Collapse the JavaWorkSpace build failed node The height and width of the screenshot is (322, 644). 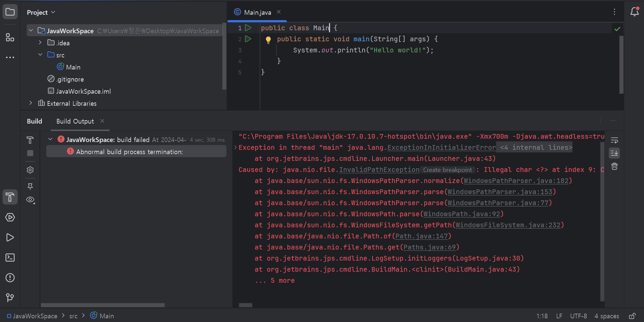coord(50,139)
